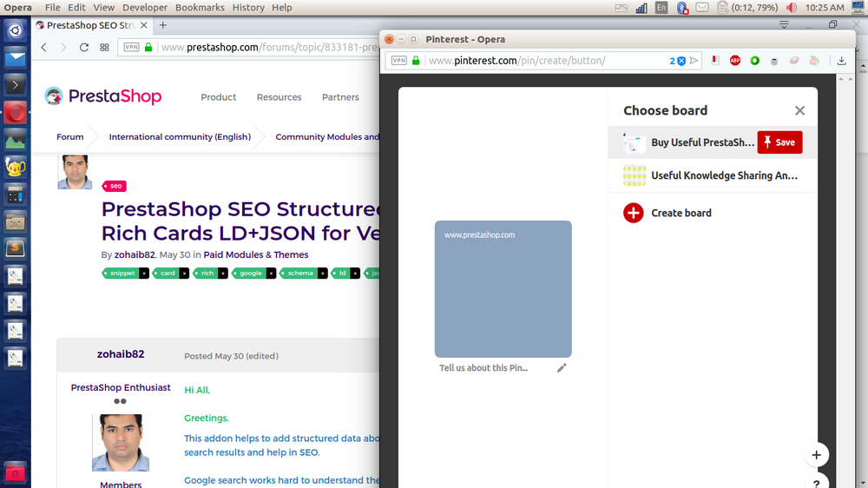
Task: Open the Downloads icon in Pinterest window
Action: tap(841, 61)
